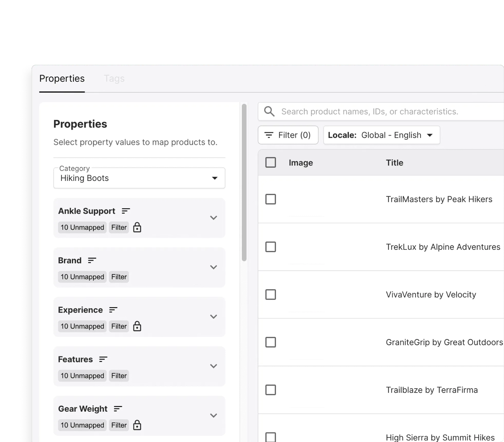Check the VivaVenture by Velocity row checkbox
The width and height of the screenshot is (504, 442).
pyautogui.click(x=271, y=295)
